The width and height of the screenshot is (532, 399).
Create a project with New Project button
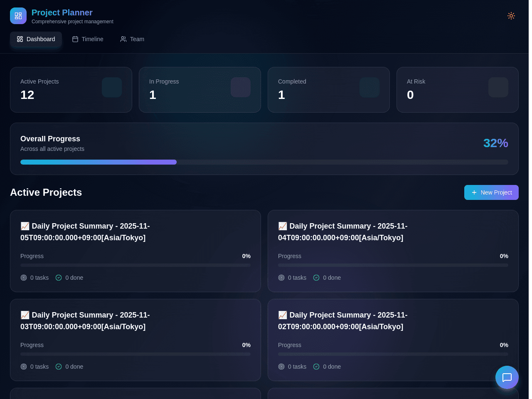491,192
